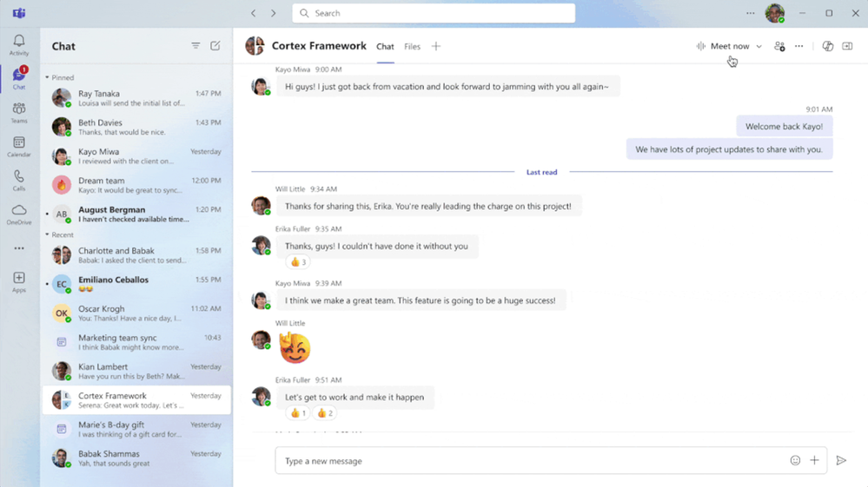Open chat with Beth Davies

(136, 127)
